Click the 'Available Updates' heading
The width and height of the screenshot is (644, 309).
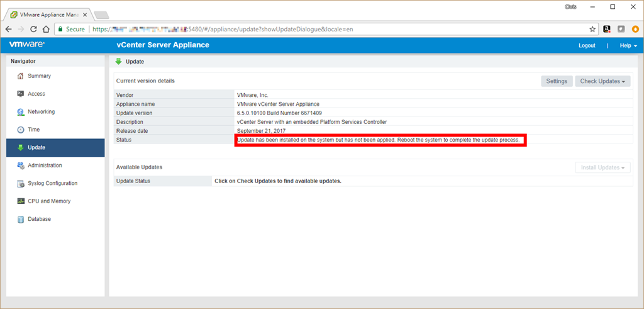(139, 167)
